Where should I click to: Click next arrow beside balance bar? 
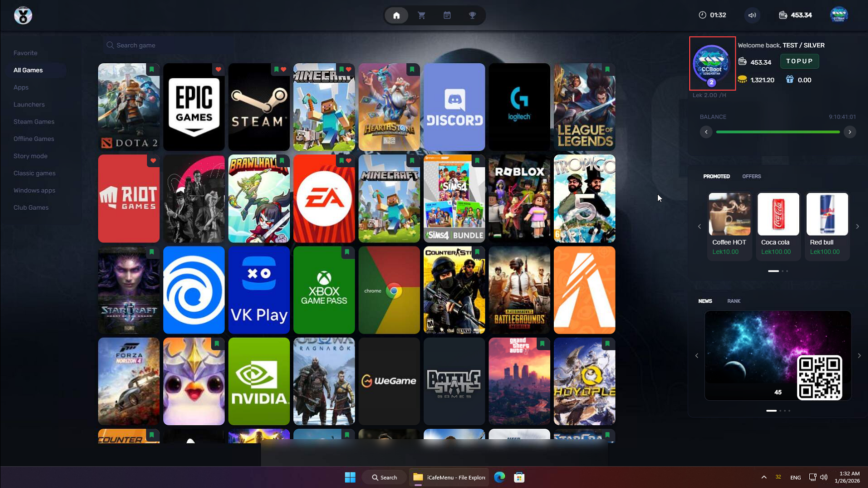[850, 132]
